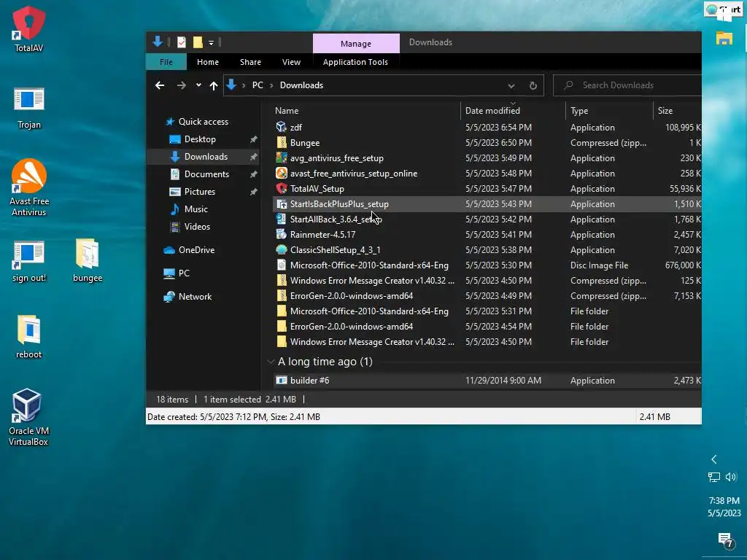Open the network tray icon
This screenshot has width=747, height=560.
pyautogui.click(x=713, y=477)
